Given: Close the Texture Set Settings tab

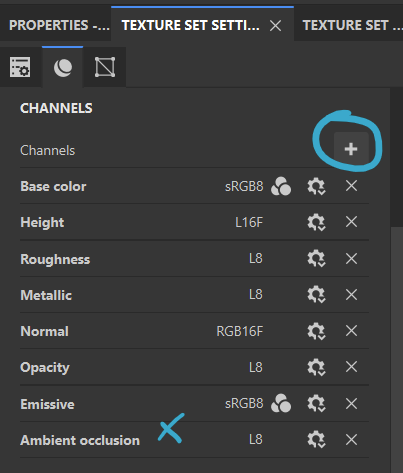Looking at the screenshot, I should tap(276, 26).
